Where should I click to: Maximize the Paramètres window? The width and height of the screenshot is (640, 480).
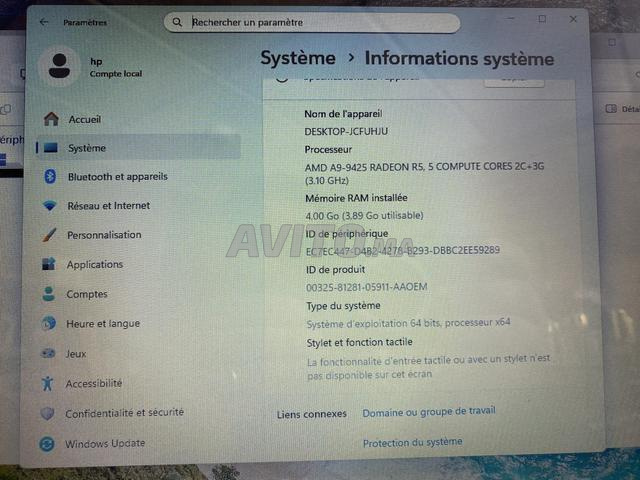pyautogui.click(x=542, y=19)
